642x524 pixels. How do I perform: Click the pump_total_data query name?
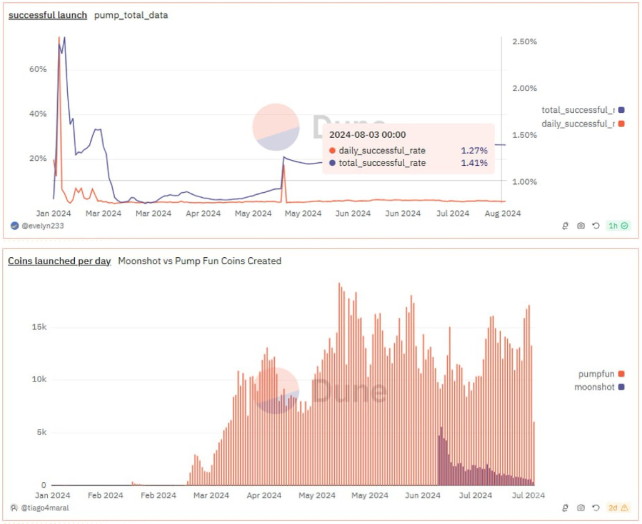(x=133, y=17)
